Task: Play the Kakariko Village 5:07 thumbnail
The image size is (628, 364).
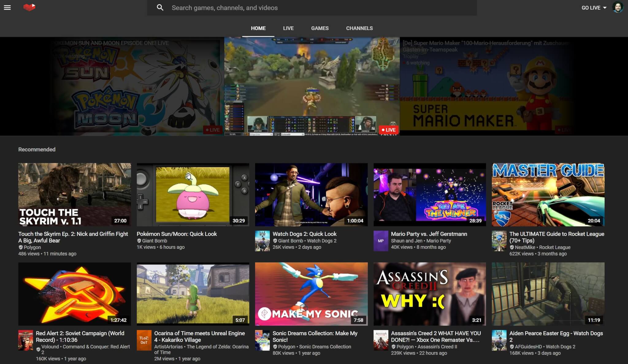Action: tap(193, 294)
